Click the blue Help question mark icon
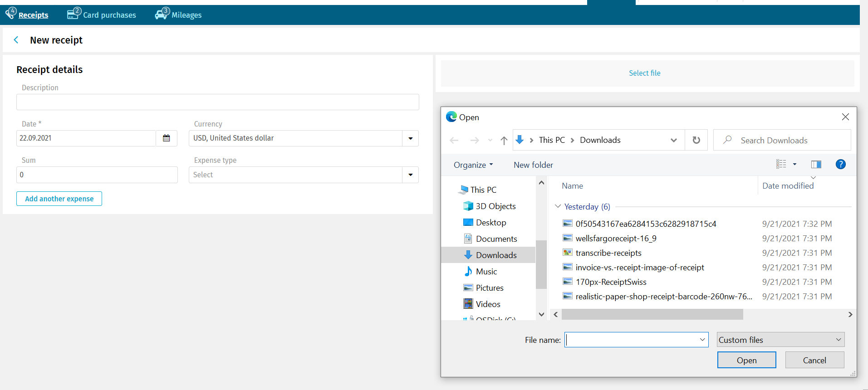Screen dimensions: 868x390 840,165
